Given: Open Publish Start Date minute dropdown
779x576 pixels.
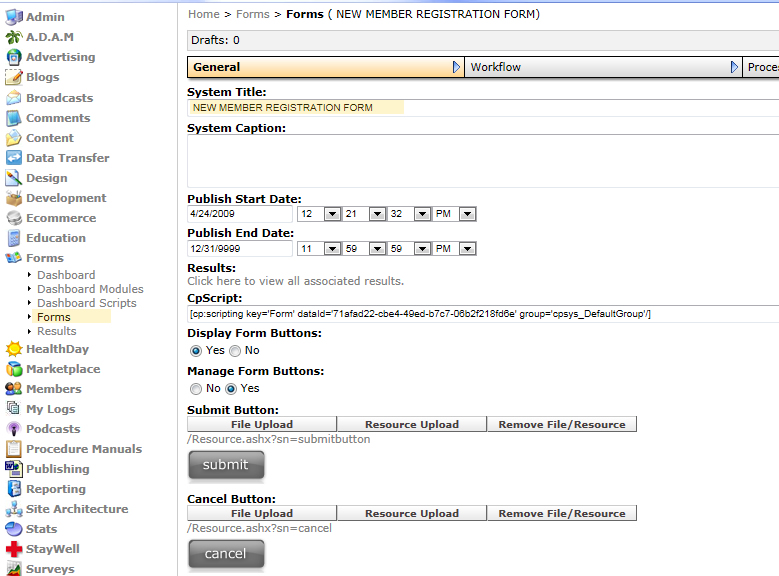Looking at the screenshot, I should [377, 214].
